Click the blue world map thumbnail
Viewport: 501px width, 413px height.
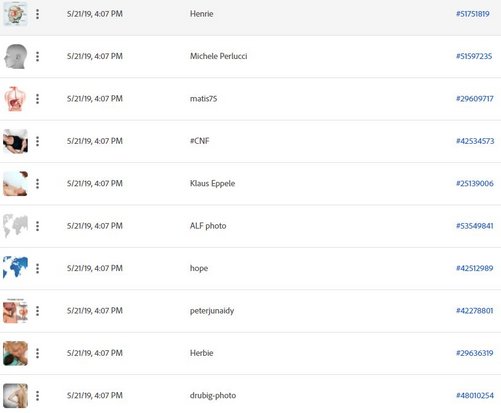tap(15, 268)
